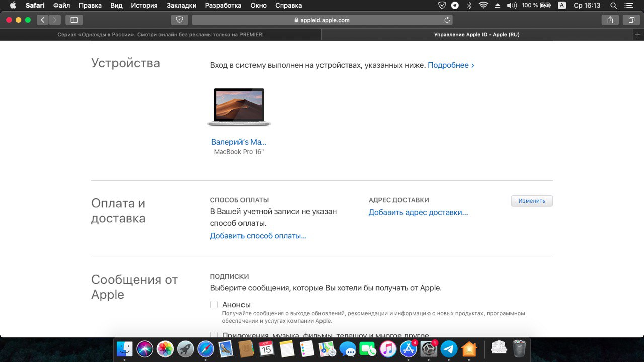Viewport: 644px width, 362px height.
Task: Open the Safari application menu
Action: point(35,6)
